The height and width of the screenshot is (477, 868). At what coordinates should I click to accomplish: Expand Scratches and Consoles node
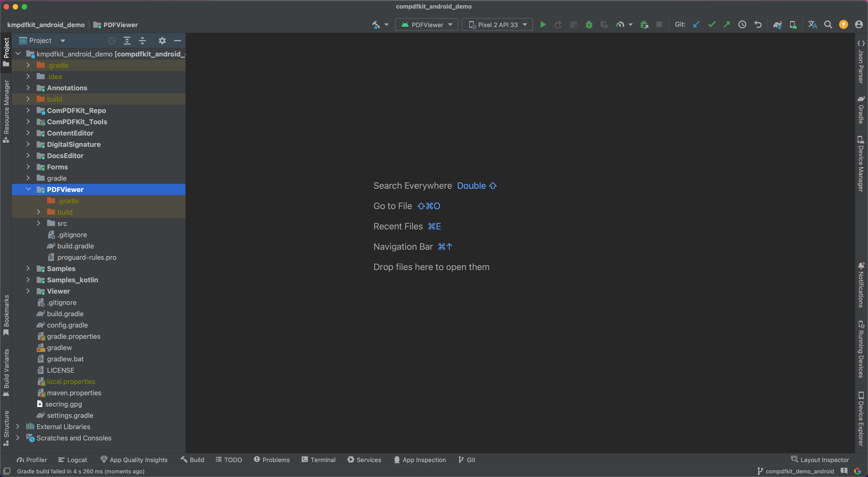click(x=18, y=438)
